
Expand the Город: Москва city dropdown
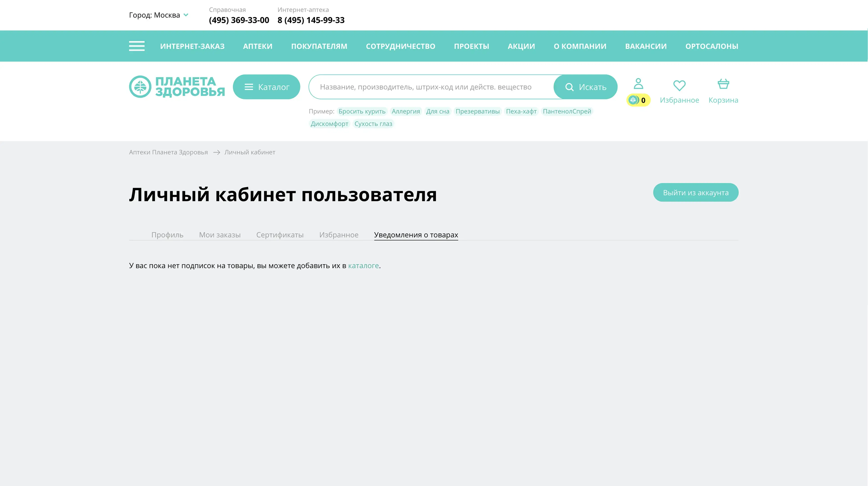pyautogui.click(x=155, y=15)
